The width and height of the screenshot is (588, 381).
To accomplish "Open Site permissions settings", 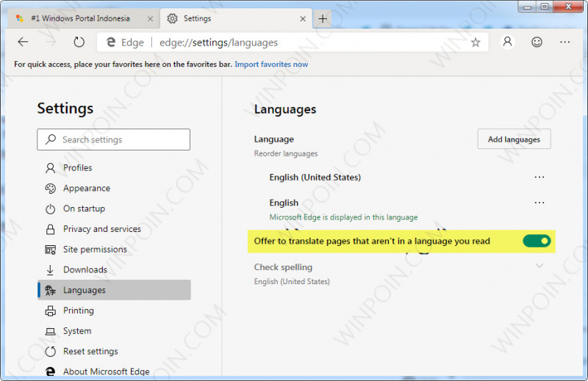I will click(x=114, y=250).
